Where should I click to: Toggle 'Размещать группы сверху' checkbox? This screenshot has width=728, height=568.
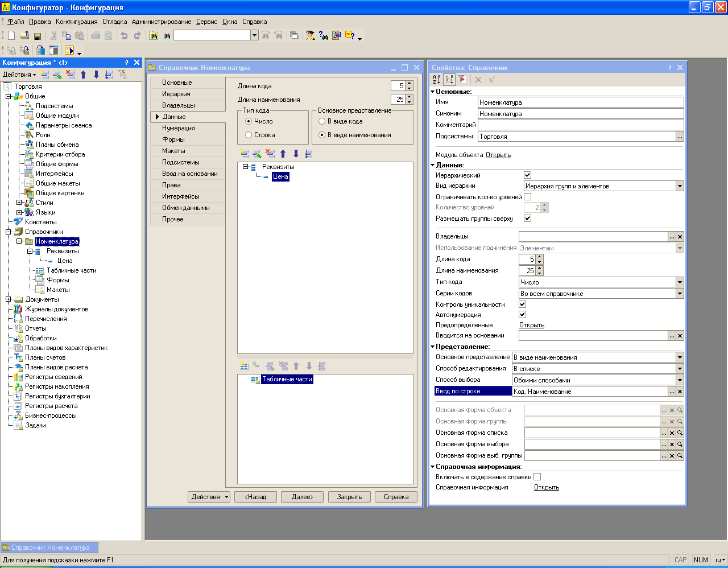point(527,219)
